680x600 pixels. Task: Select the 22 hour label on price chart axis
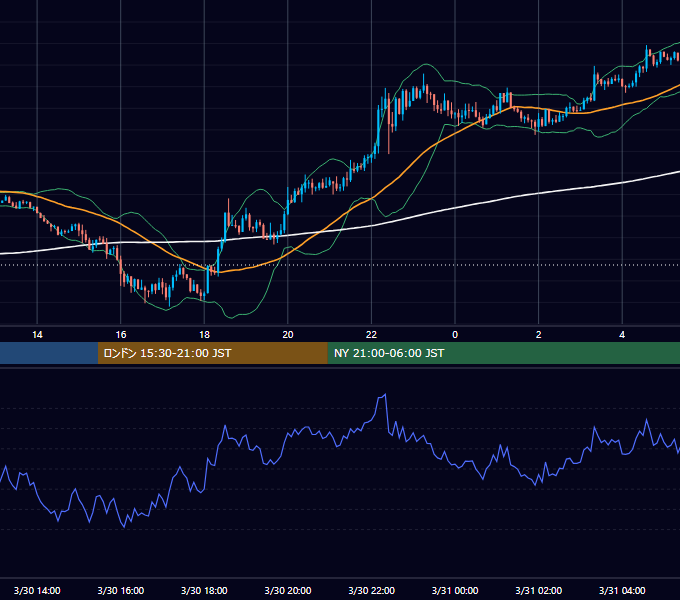click(371, 335)
